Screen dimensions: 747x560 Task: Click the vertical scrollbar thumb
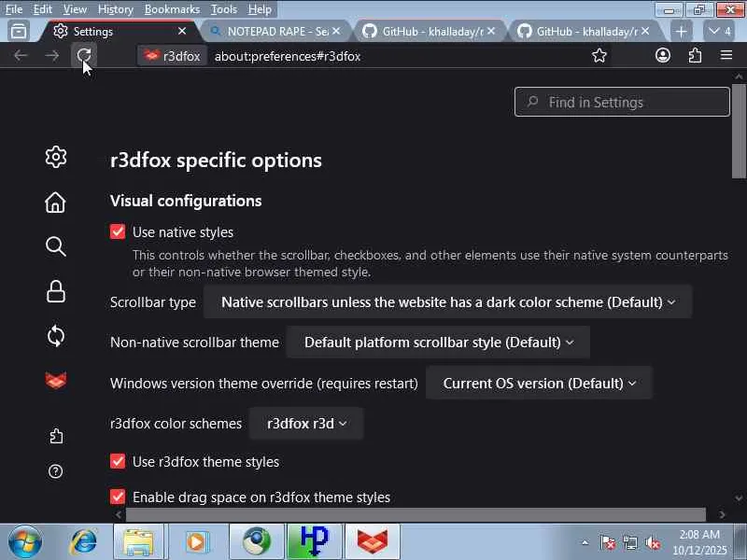(739, 132)
